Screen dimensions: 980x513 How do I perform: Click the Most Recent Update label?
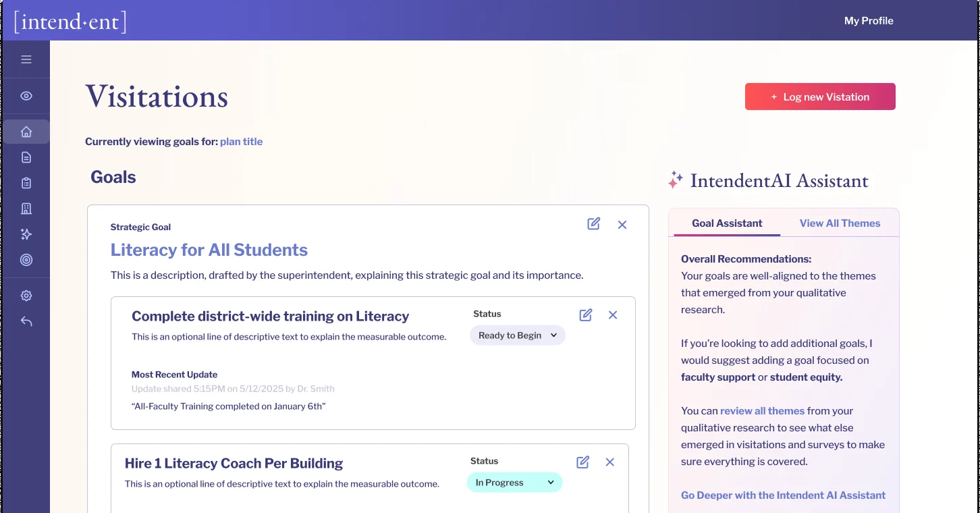pyautogui.click(x=174, y=375)
